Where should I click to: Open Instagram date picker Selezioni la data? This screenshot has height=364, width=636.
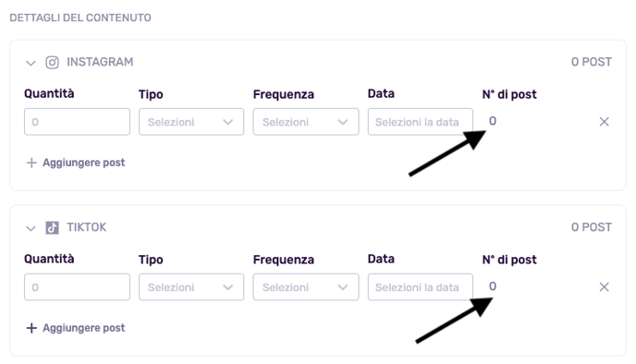click(x=421, y=122)
